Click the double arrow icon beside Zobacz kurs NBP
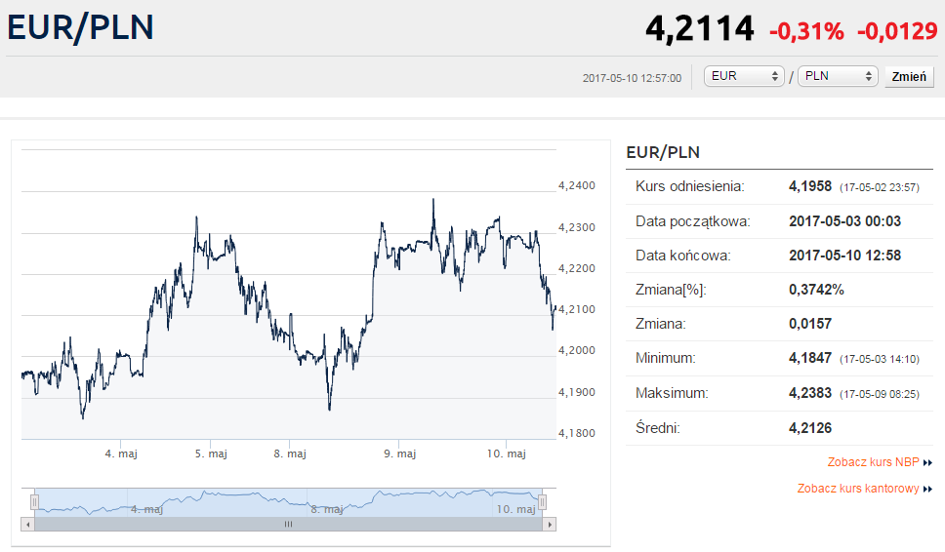The height and width of the screenshot is (552, 945). [x=928, y=463]
